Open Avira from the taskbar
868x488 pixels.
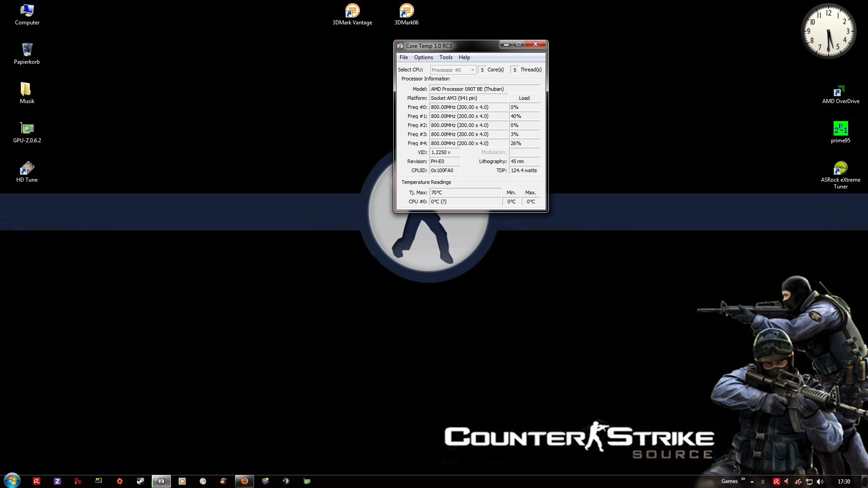coord(37,481)
